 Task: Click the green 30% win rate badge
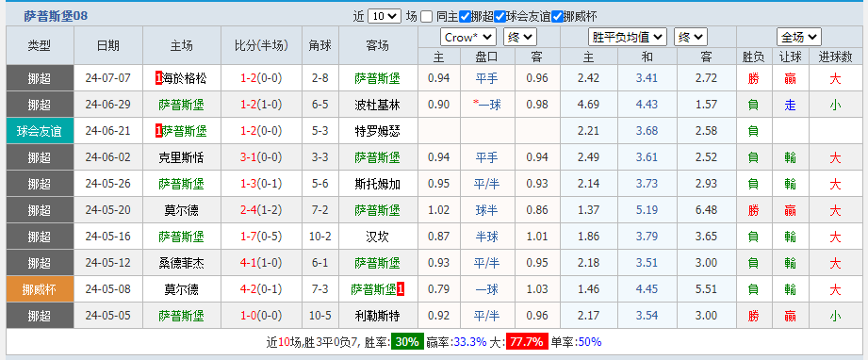407,342
